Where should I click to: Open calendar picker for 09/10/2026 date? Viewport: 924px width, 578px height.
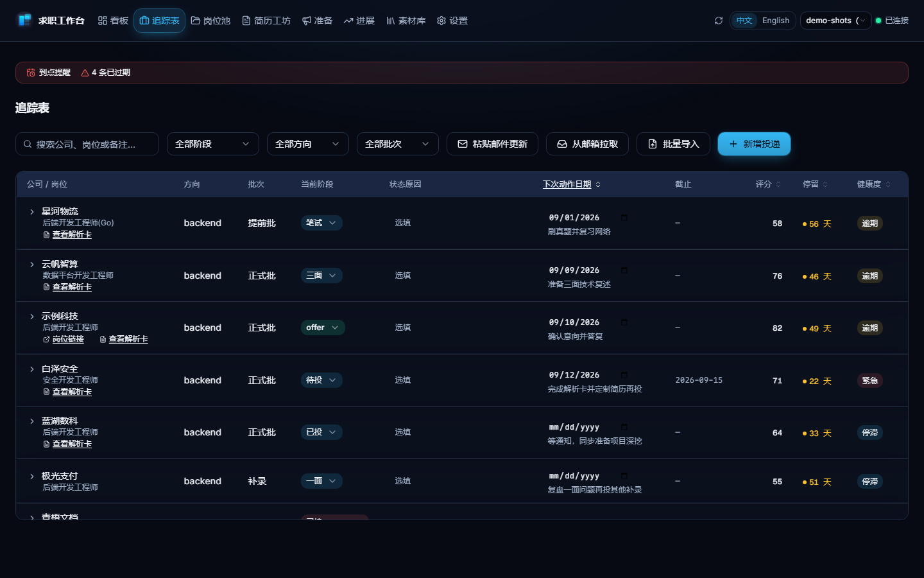(624, 322)
